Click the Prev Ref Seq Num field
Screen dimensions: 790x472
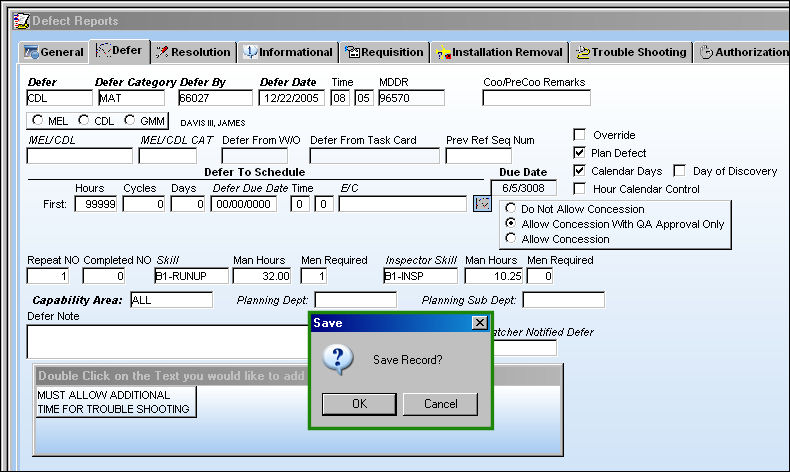479,156
